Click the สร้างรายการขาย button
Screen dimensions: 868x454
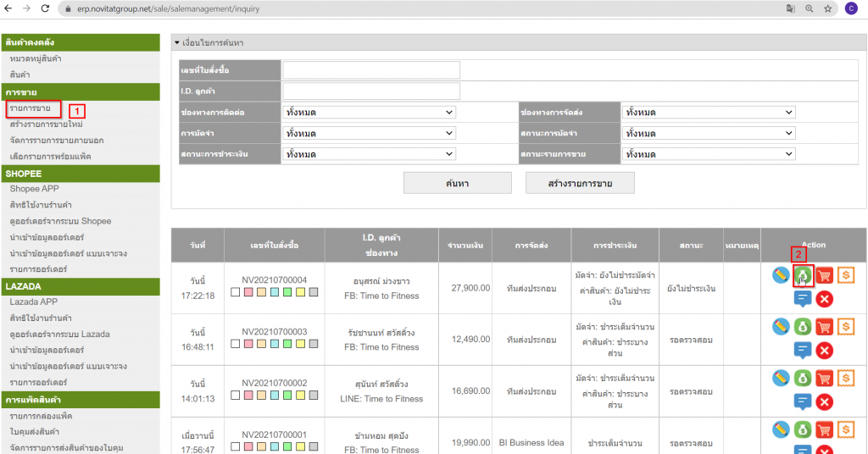[580, 183]
